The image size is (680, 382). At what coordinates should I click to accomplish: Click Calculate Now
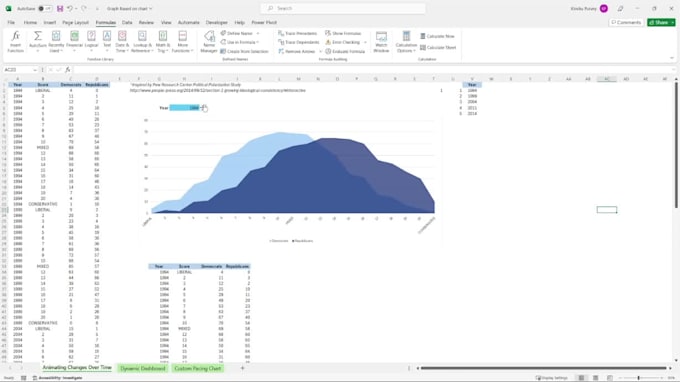point(437,36)
